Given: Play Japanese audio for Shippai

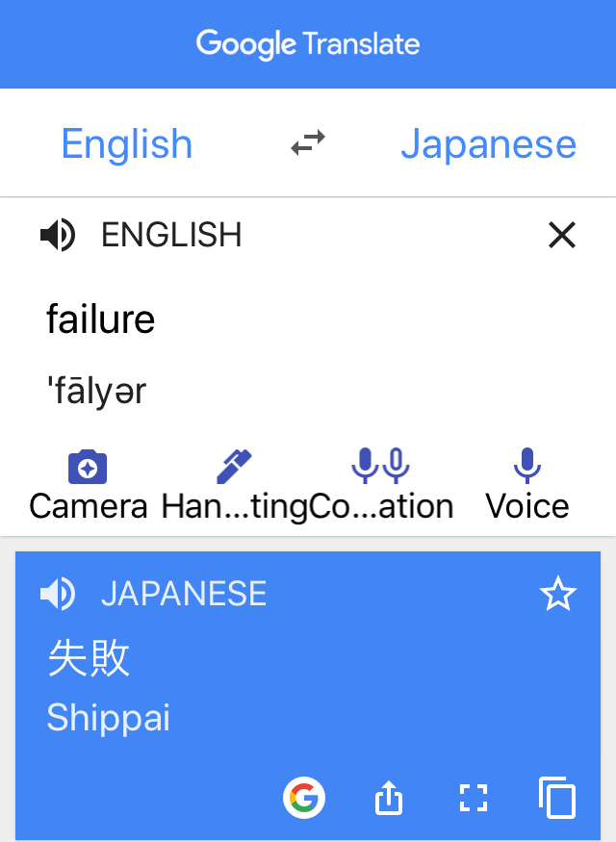Looking at the screenshot, I should [x=58, y=594].
